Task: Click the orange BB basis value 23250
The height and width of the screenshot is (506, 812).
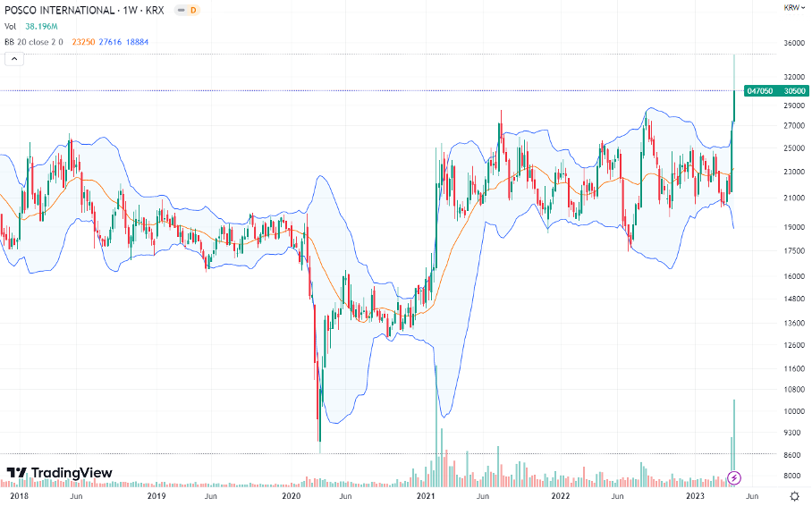Action: pyautogui.click(x=85, y=41)
